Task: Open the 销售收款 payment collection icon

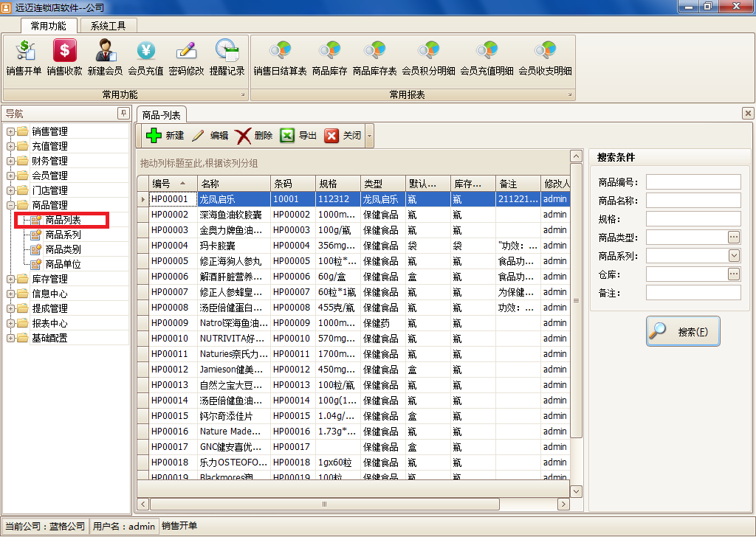Action: pyautogui.click(x=65, y=58)
